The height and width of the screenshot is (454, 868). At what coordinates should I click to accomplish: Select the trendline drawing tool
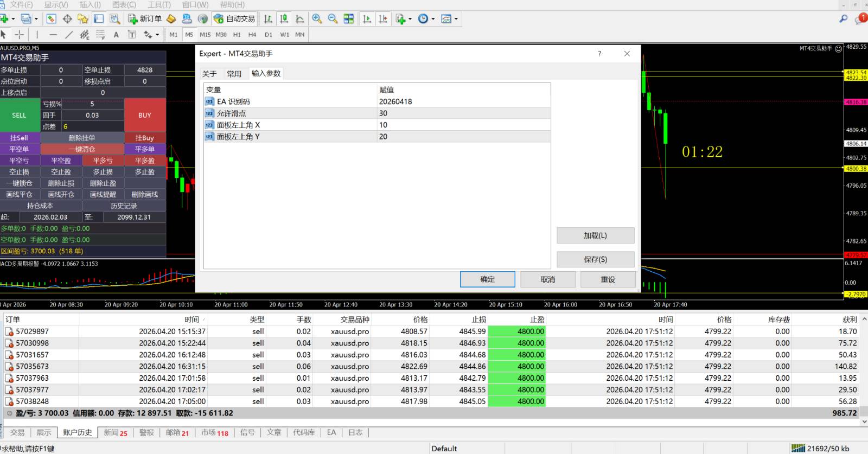69,35
